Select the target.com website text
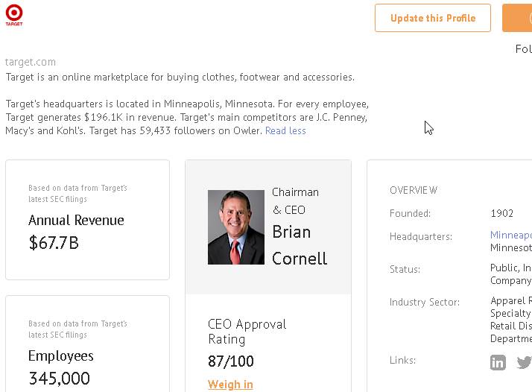532x392 pixels. (x=31, y=62)
